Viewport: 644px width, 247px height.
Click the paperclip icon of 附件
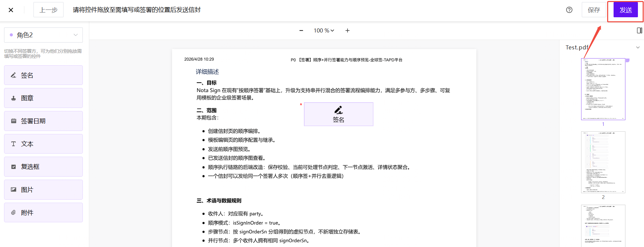[14, 212]
